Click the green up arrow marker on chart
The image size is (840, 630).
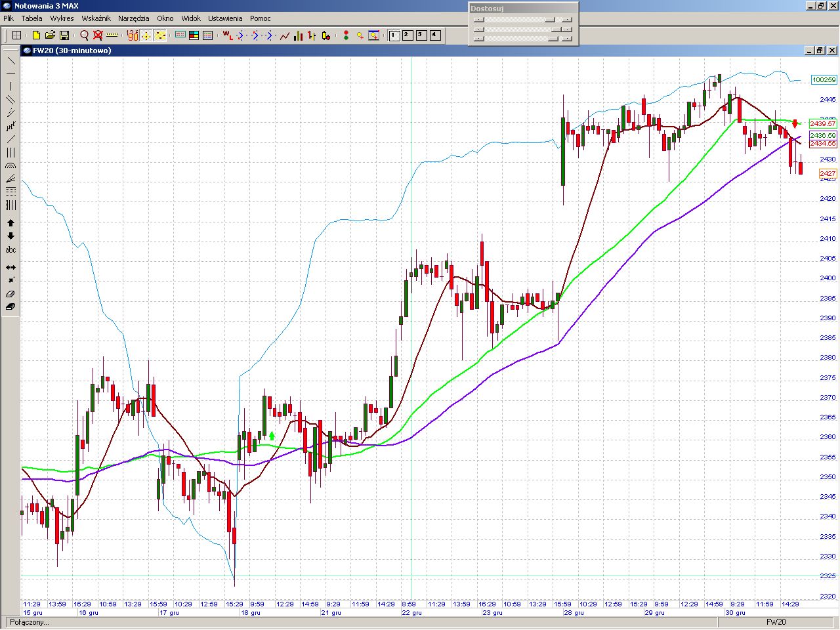pos(272,435)
